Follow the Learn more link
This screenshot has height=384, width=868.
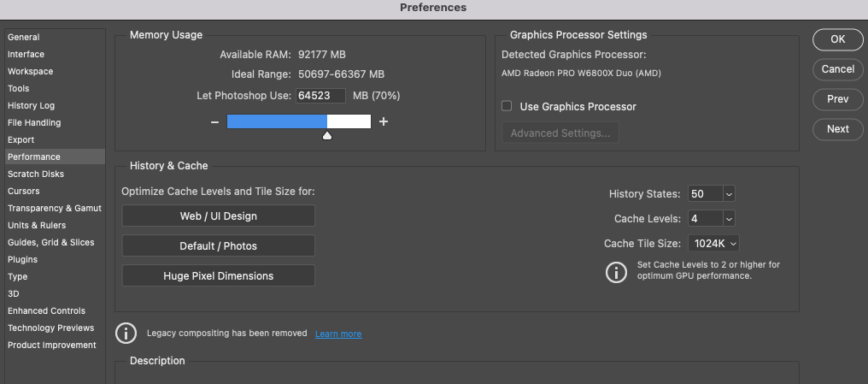tap(338, 334)
